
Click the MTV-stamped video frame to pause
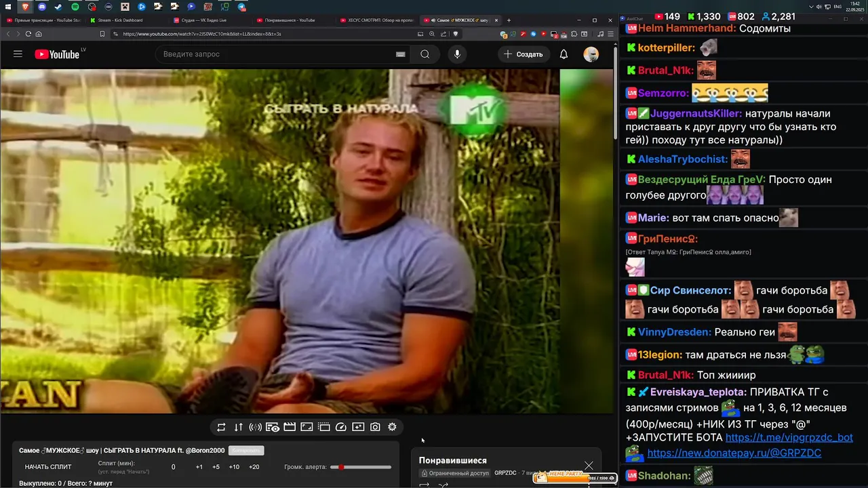tap(280, 241)
